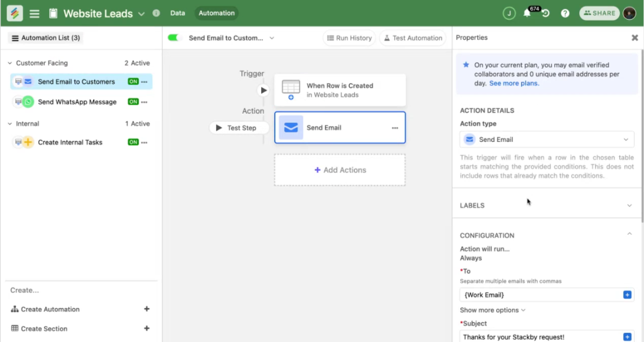Switch to the Automation tab

coord(217,13)
